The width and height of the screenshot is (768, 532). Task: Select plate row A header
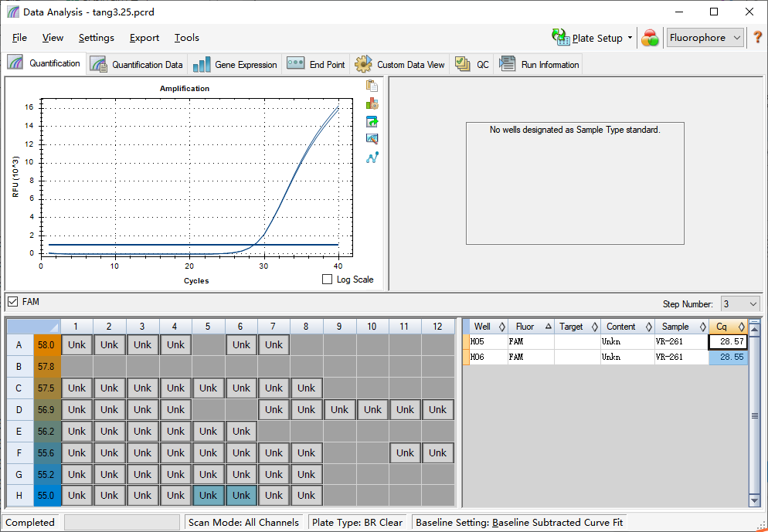click(19, 344)
